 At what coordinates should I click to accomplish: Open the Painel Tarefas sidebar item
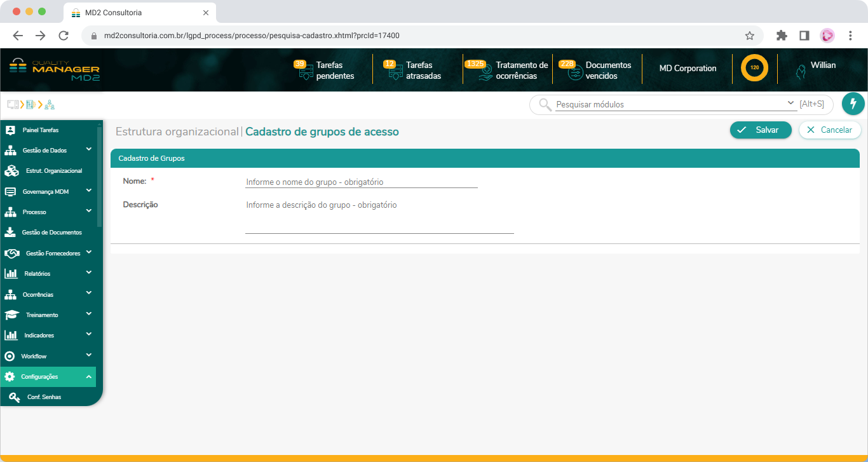39,130
